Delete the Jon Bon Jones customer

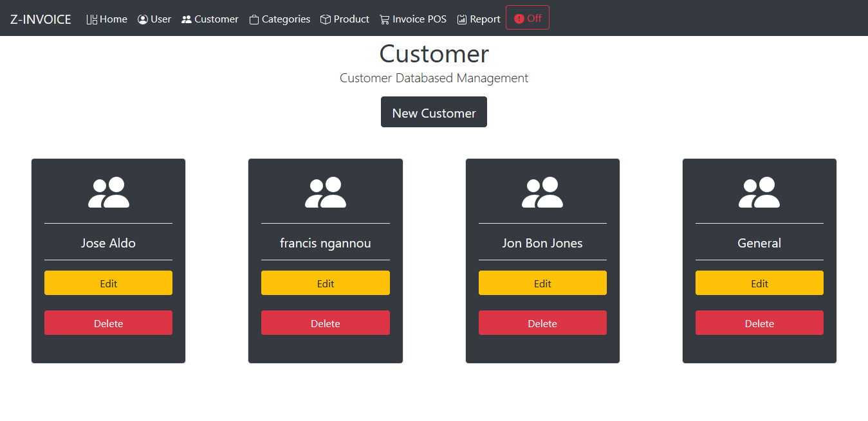(x=542, y=323)
